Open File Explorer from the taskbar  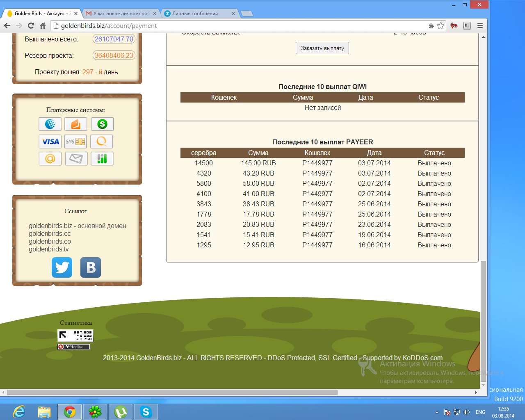coord(44,411)
